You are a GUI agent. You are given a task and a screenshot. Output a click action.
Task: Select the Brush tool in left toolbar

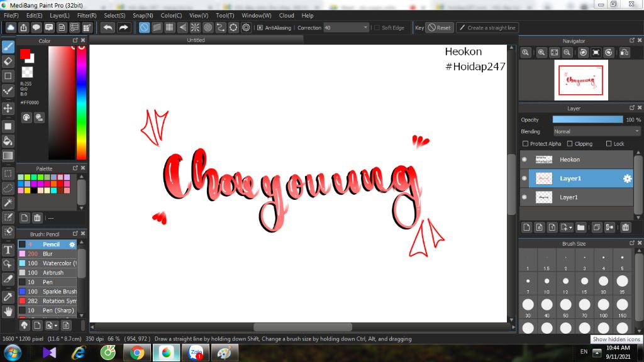[8, 47]
